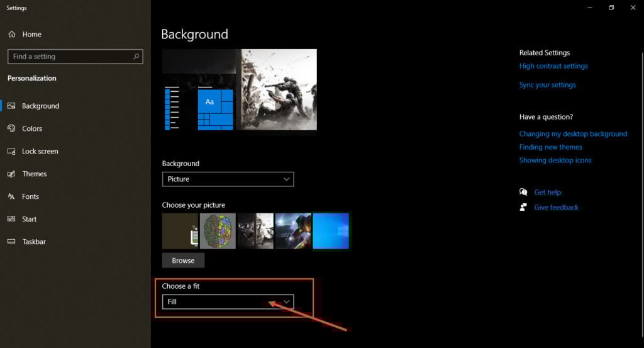The width and height of the screenshot is (644, 348).
Task: Click the Start tiles icon
Action: coord(11,219)
